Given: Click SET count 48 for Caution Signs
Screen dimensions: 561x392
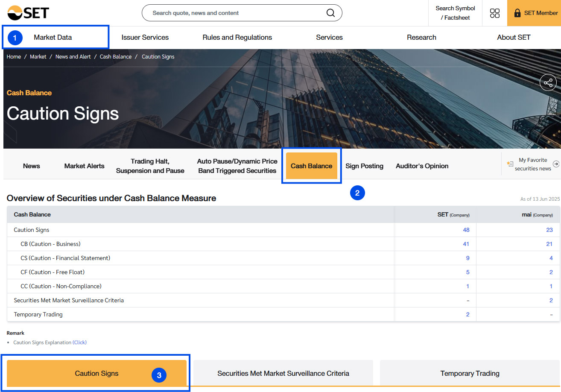Looking at the screenshot, I should 466,230.
